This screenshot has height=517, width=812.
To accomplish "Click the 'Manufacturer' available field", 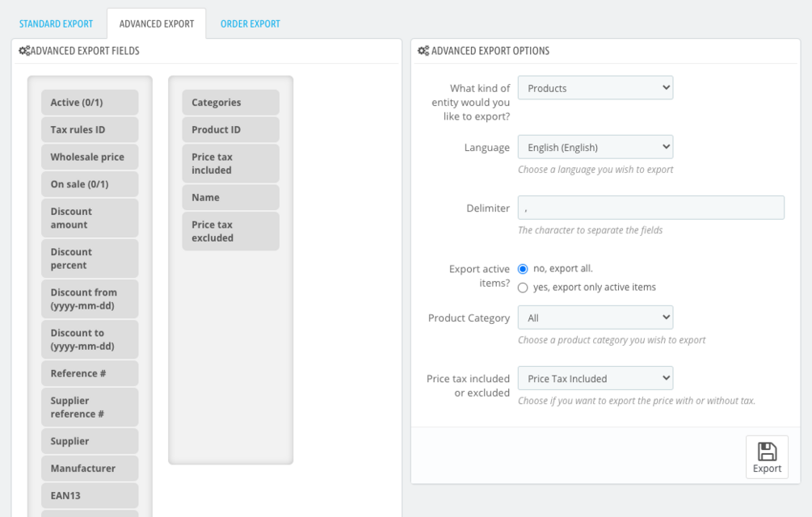I will [90, 469].
